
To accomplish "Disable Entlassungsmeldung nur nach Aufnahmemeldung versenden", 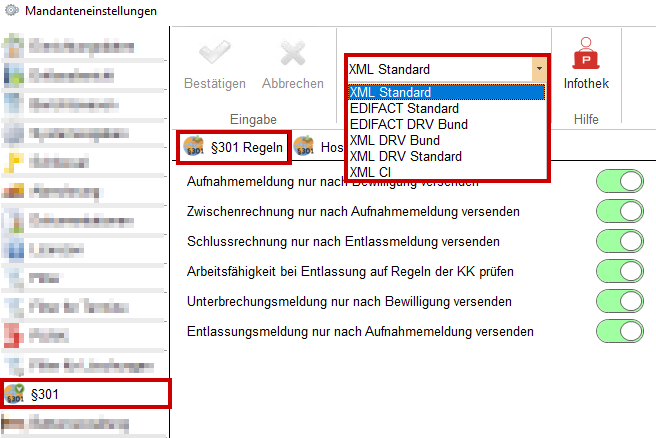I will click(620, 332).
